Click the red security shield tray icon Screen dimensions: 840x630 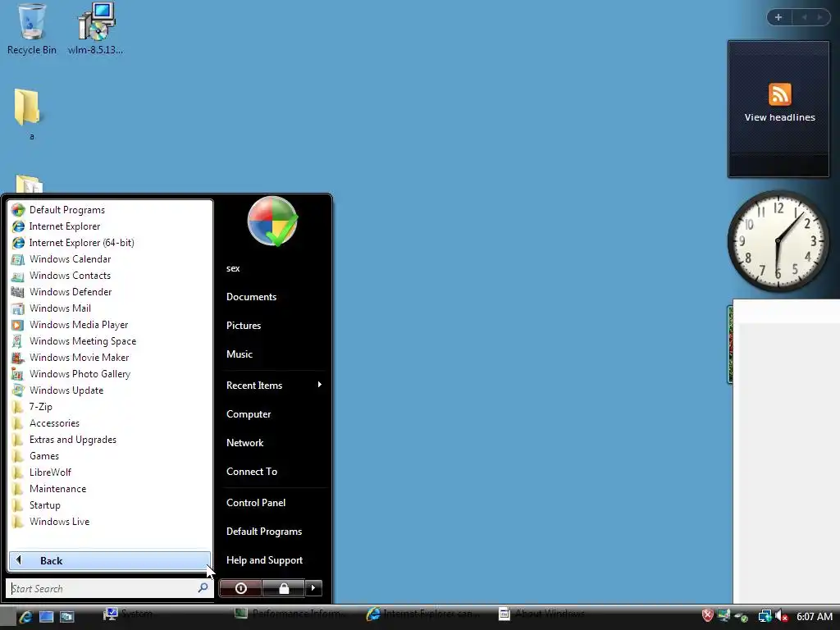pyautogui.click(x=707, y=616)
